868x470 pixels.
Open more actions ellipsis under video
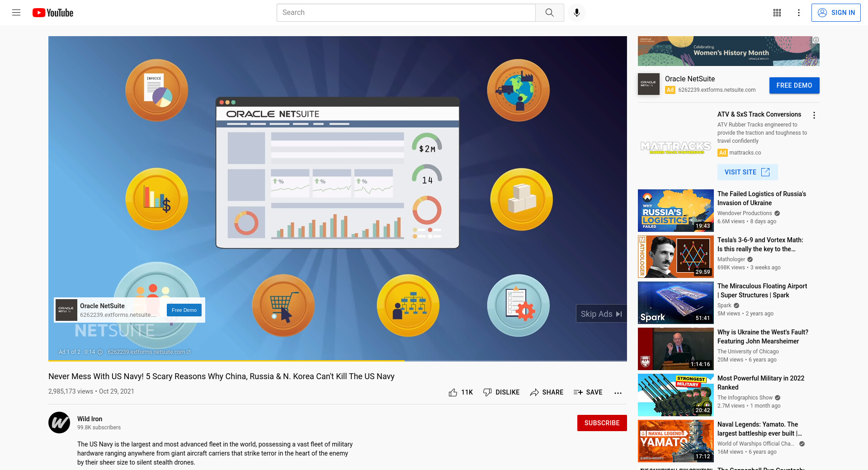[618, 393]
